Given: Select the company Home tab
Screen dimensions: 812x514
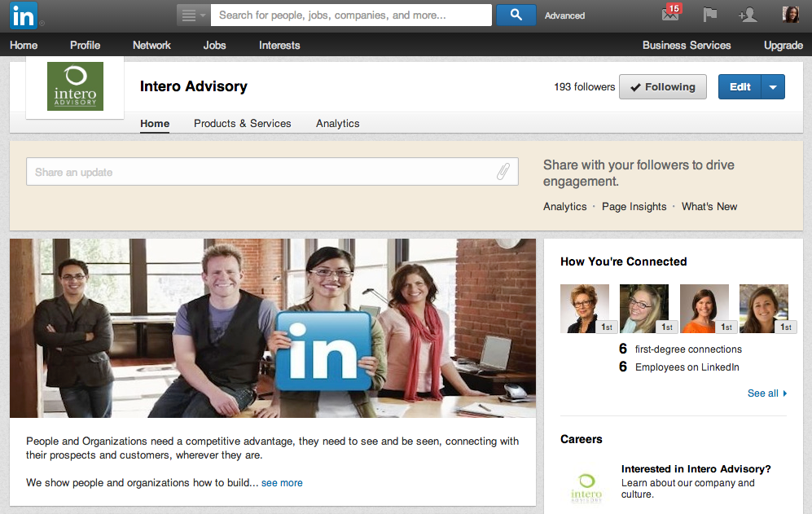Looking at the screenshot, I should 155,123.
